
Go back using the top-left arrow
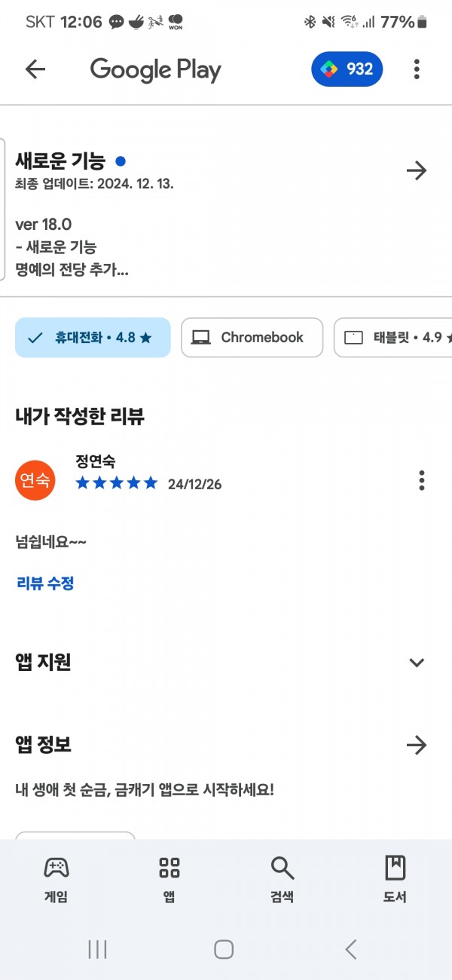35,69
